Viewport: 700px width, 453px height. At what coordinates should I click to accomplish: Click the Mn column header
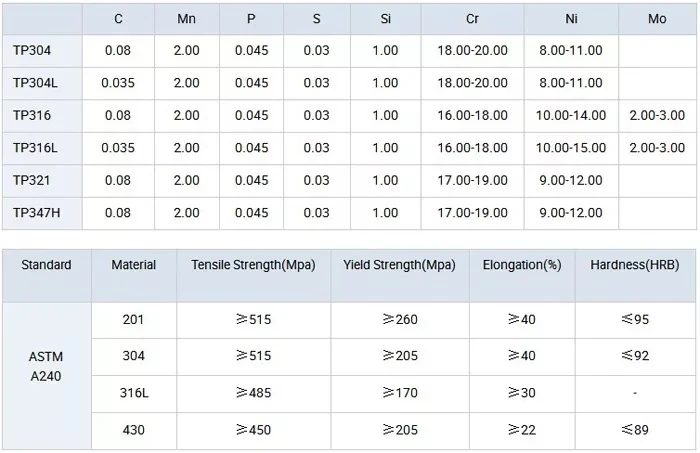(x=186, y=18)
